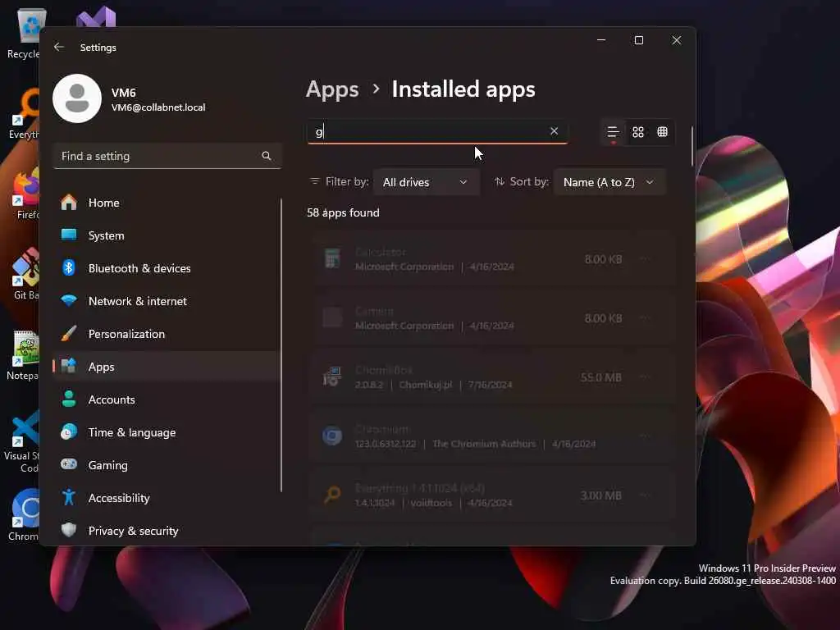This screenshot has height=630, width=840.
Task: Open Gaming settings page
Action: [x=166, y=465]
